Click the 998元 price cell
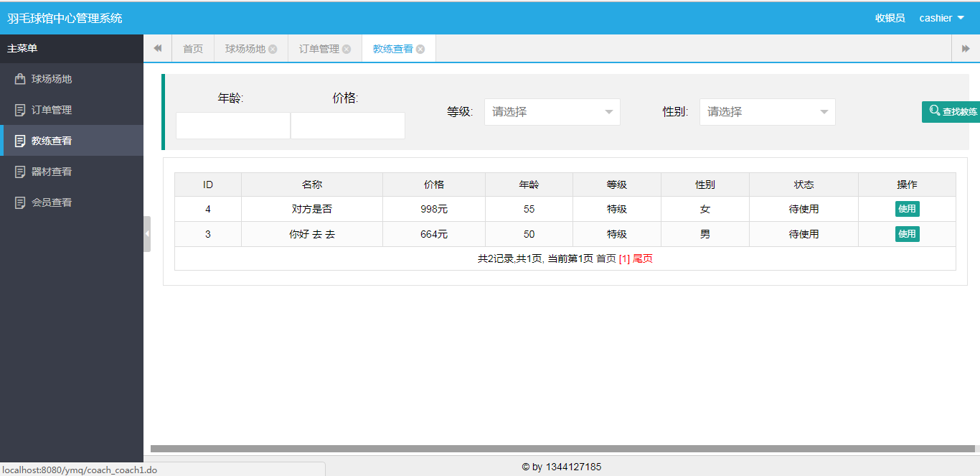980x476 pixels. 434,209
